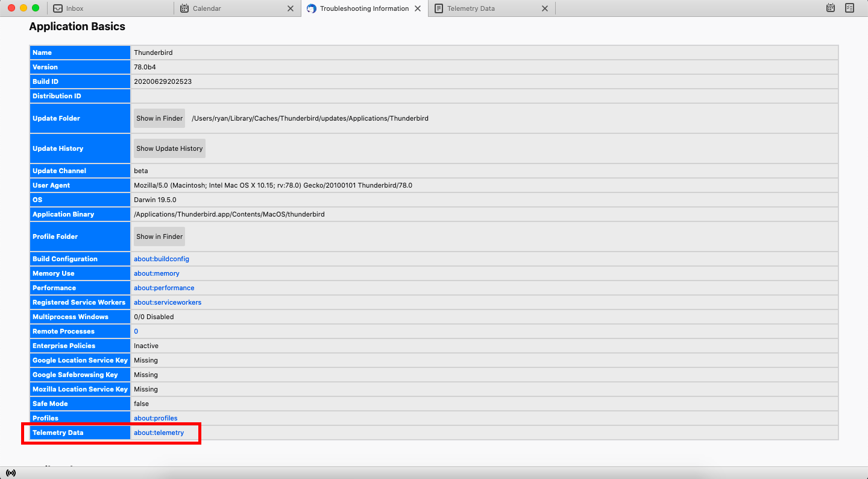The width and height of the screenshot is (868, 479).
Task: Open the about:buildconfig link
Action: point(161,259)
